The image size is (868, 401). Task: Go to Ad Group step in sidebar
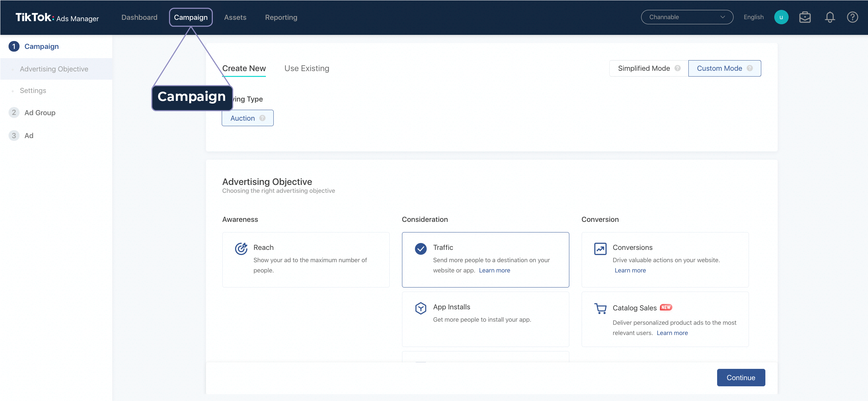[40, 112]
